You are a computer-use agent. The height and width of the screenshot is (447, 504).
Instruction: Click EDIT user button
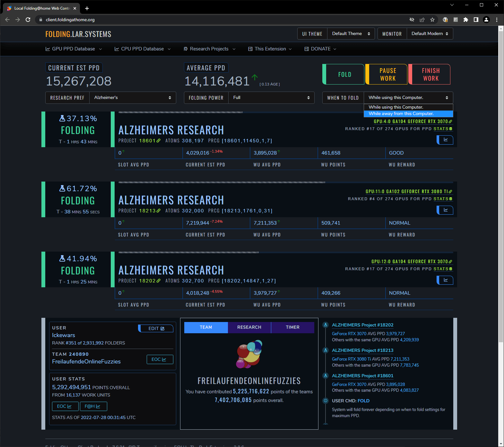pos(156,328)
